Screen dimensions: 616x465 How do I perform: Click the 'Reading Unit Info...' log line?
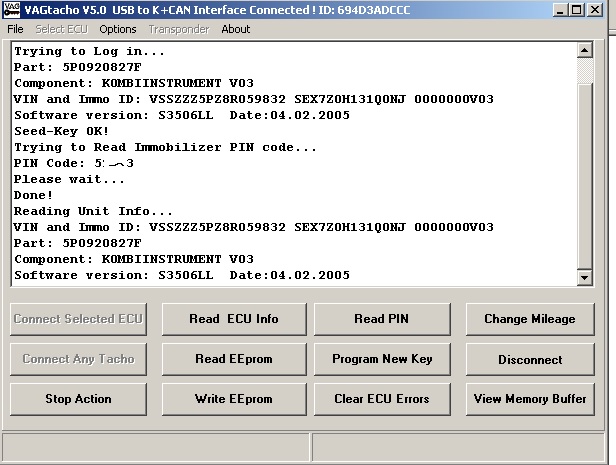click(x=93, y=211)
